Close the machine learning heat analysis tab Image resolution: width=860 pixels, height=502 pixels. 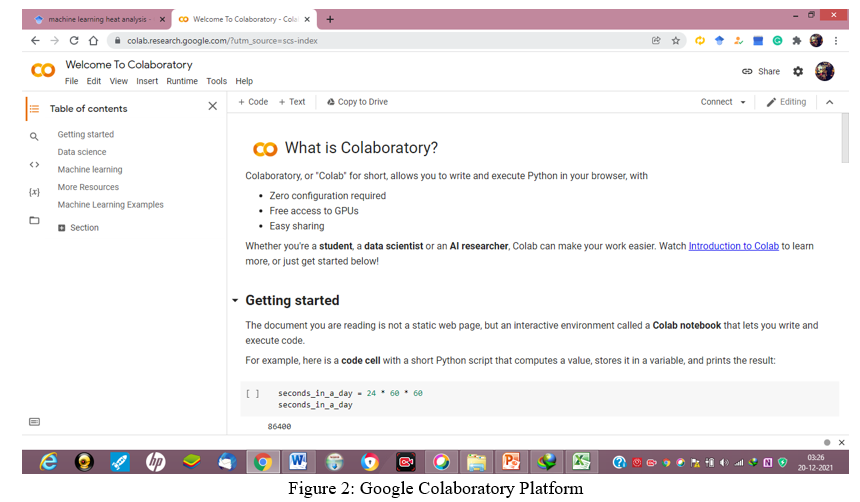click(x=162, y=19)
